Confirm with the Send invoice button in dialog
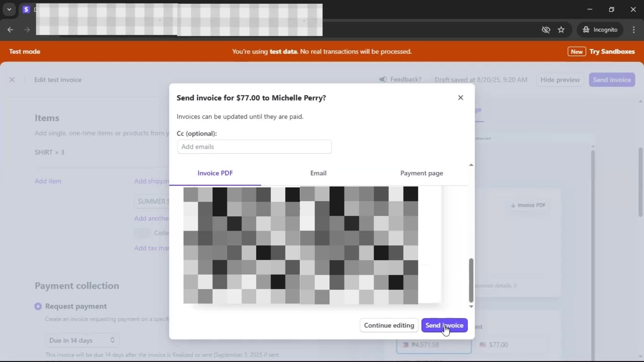This screenshot has width=644, height=362. pos(444,325)
